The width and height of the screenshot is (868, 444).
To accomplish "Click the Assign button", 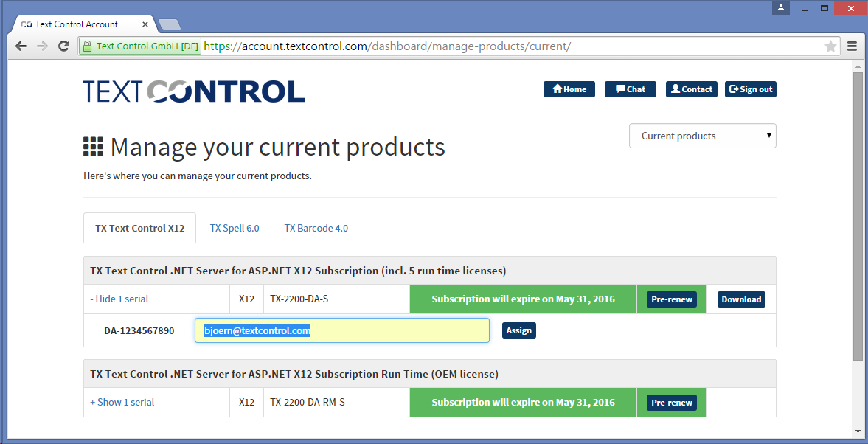I will pyautogui.click(x=518, y=330).
